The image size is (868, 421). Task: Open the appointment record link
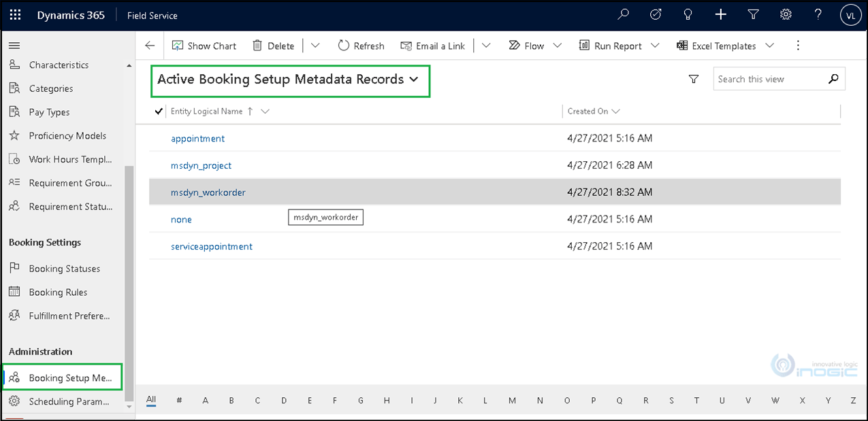(x=197, y=138)
